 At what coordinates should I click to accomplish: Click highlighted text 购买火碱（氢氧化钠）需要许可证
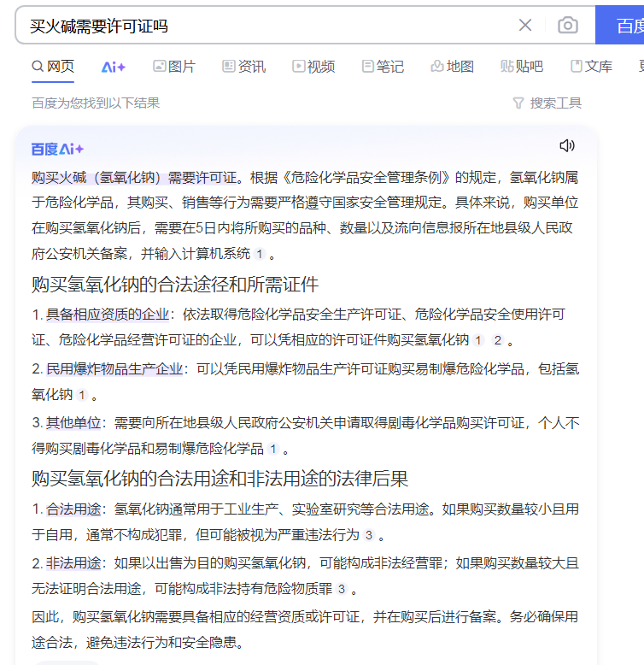(134, 177)
